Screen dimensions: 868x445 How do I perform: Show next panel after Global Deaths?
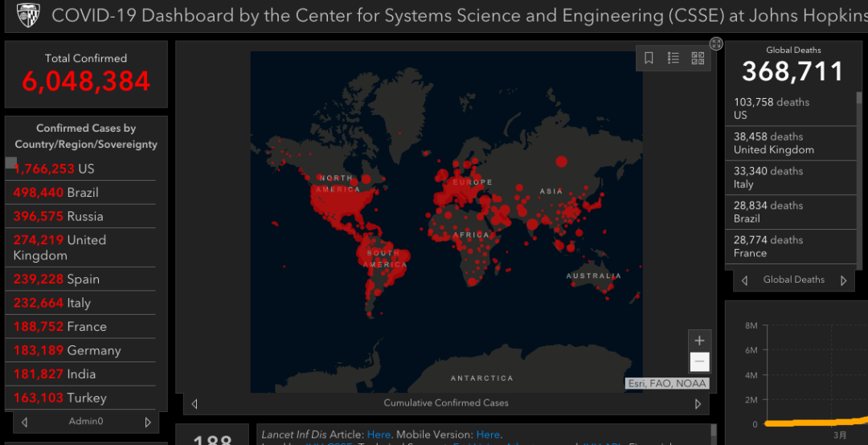click(844, 280)
